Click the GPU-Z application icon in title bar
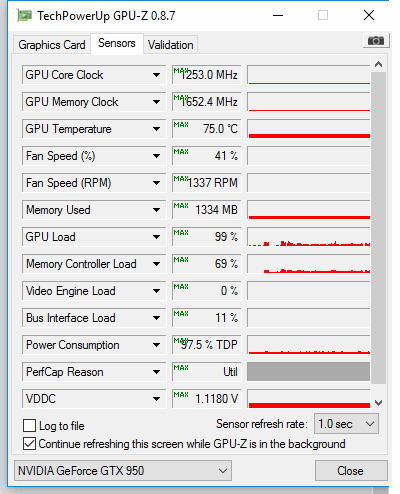Image resolution: width=400 pixels, height=494 pixels. click(25, 15)
